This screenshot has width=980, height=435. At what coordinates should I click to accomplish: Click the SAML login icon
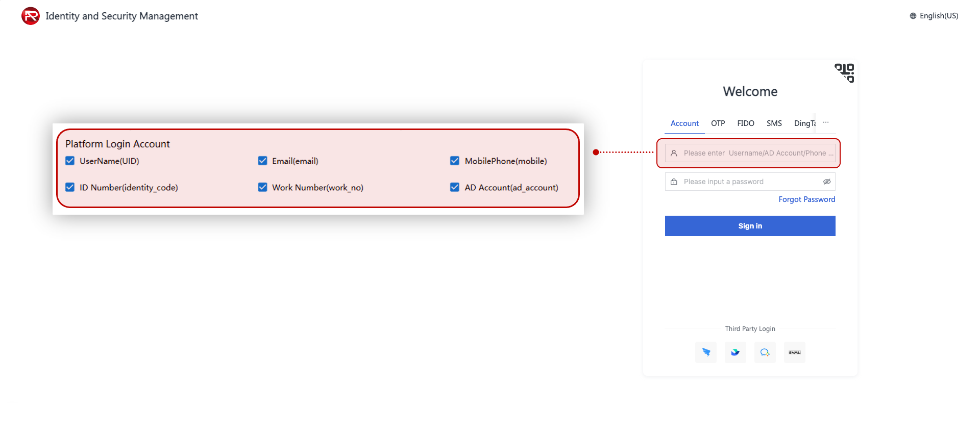click(x=794, y=352)
